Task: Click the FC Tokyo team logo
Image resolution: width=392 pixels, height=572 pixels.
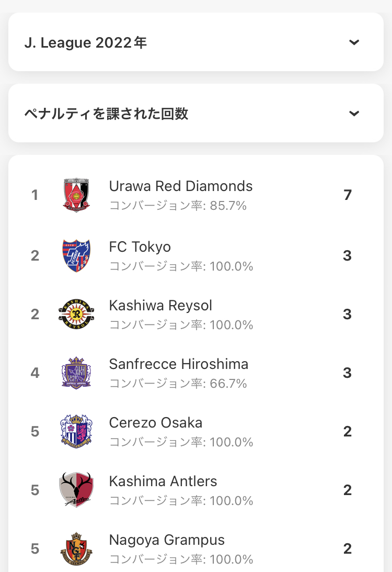Action: coord(76,255)
